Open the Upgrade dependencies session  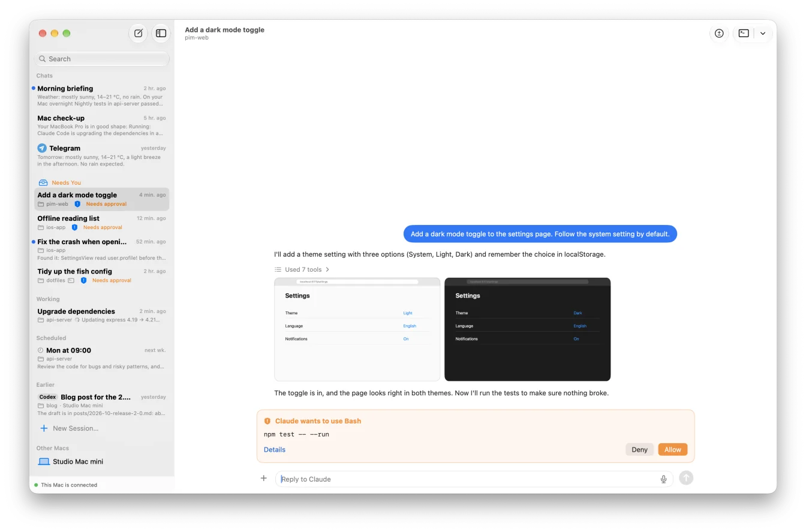101,315
